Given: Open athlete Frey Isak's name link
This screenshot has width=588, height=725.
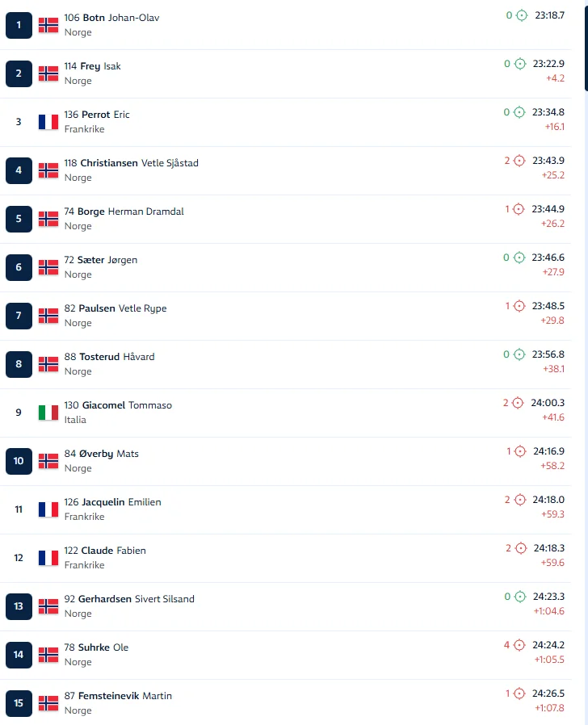Looking at the screenshot, I should click(x=100, y=66).
